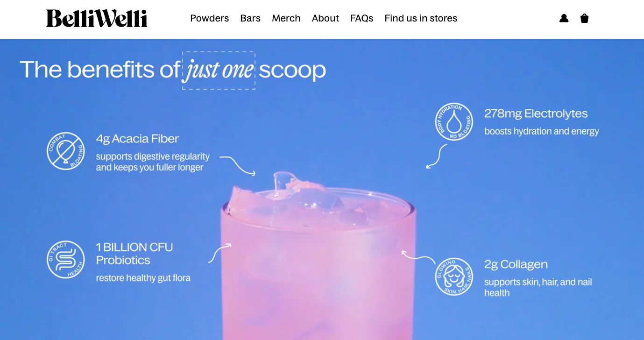Open the Powders menu
644x340 pixels.
209,18
